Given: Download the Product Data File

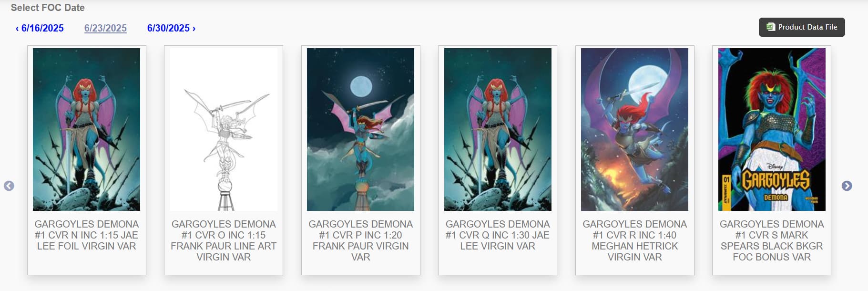Looking at the screenshot, I should click(x=801, y=27).
